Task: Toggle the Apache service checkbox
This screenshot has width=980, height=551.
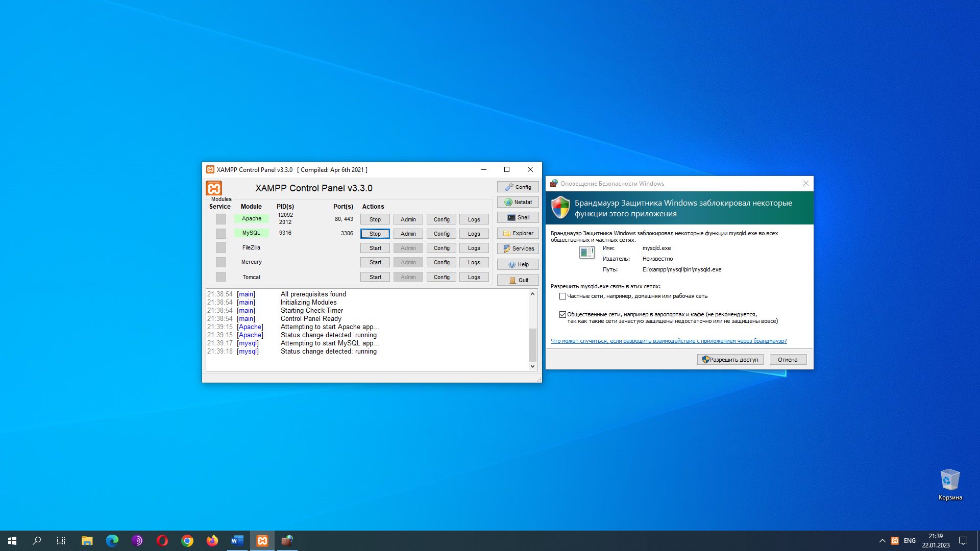Action: pos(220,219)
